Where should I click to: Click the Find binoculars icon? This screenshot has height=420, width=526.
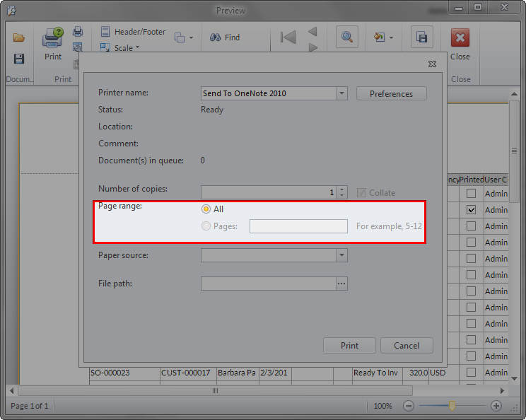(216, 37)
